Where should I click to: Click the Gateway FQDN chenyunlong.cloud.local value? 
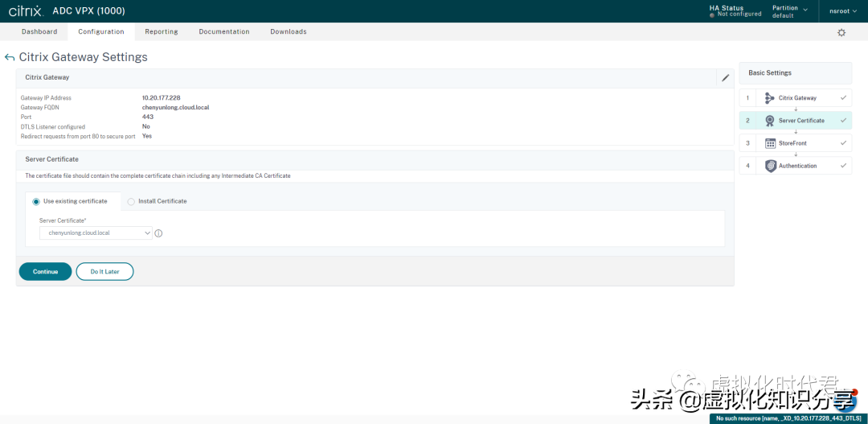(x=175, y=107)
